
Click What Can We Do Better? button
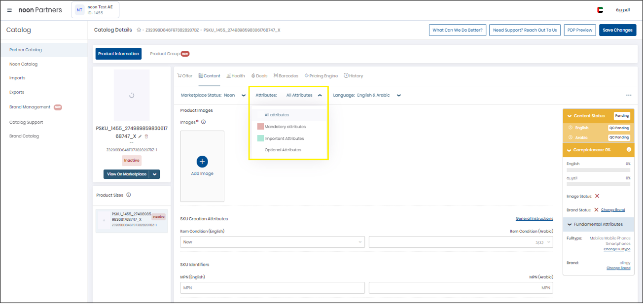pyautogui.click(x=457, y=30)
